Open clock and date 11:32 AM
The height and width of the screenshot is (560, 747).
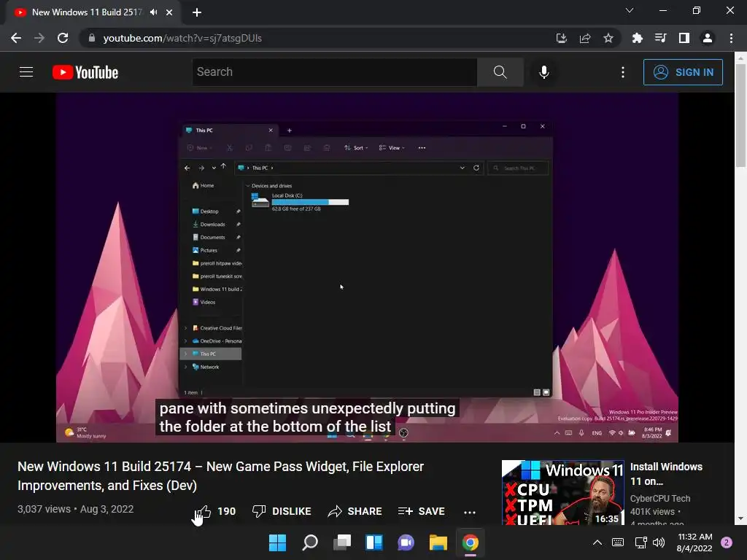pos(694,542)
